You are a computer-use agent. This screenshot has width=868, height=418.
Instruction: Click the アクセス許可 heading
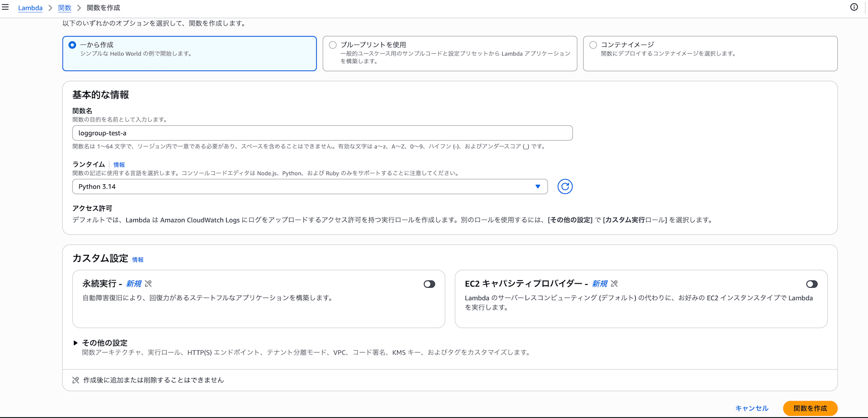(92, 208)
